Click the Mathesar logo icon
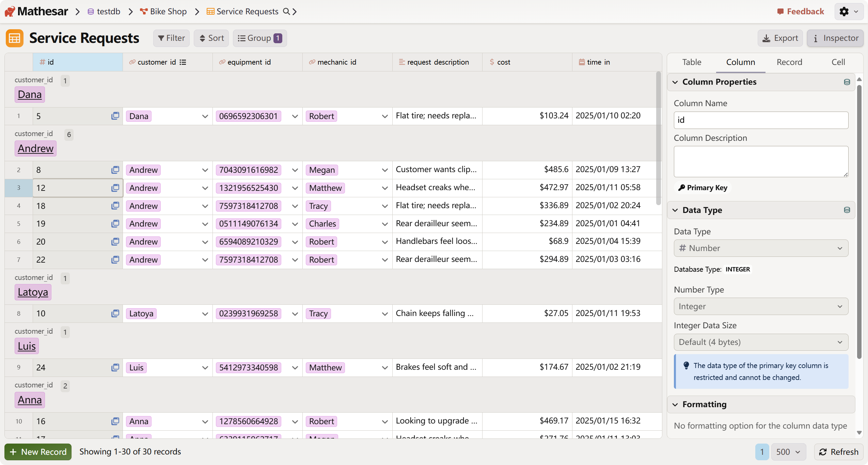 click(10, 12)
